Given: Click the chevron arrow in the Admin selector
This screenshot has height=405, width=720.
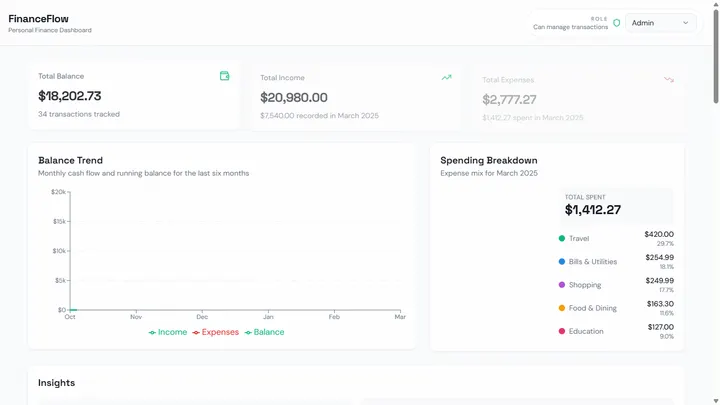Looking at the screenshot, I should 686,23.
